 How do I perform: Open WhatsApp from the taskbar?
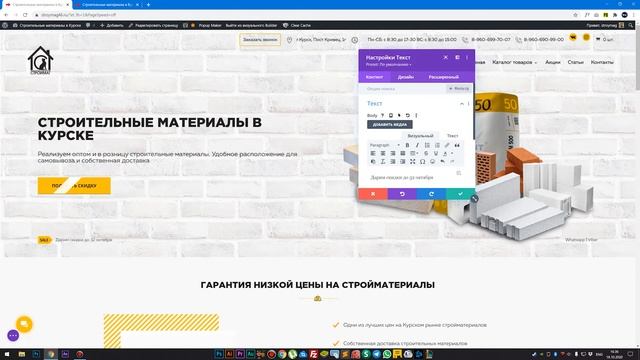(387, 354)
